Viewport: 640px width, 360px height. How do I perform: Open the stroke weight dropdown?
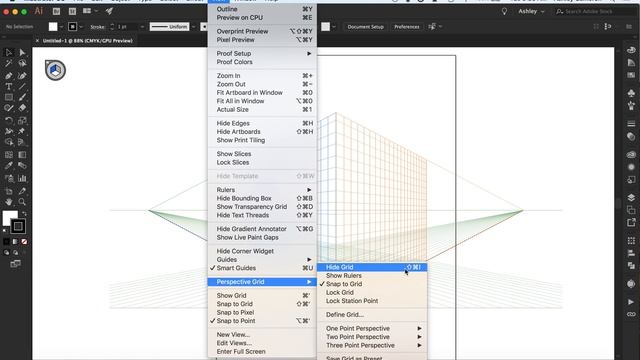pos(142,27)
